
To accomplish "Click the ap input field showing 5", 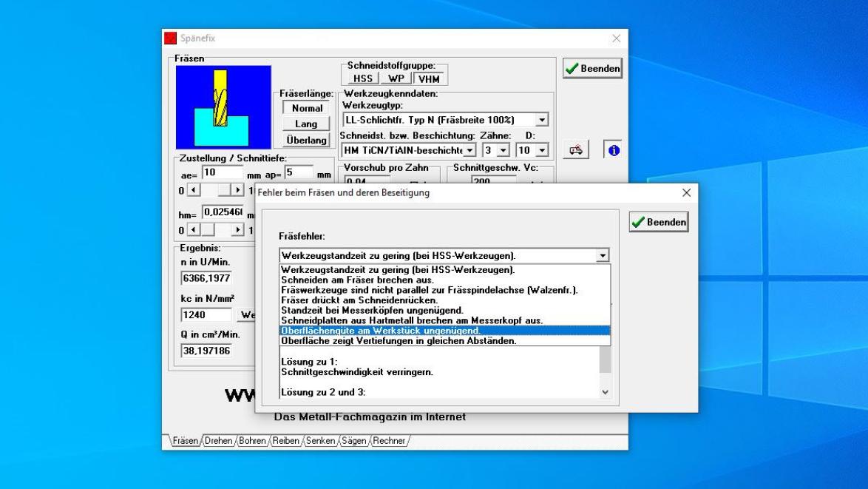I will point(299,173).
